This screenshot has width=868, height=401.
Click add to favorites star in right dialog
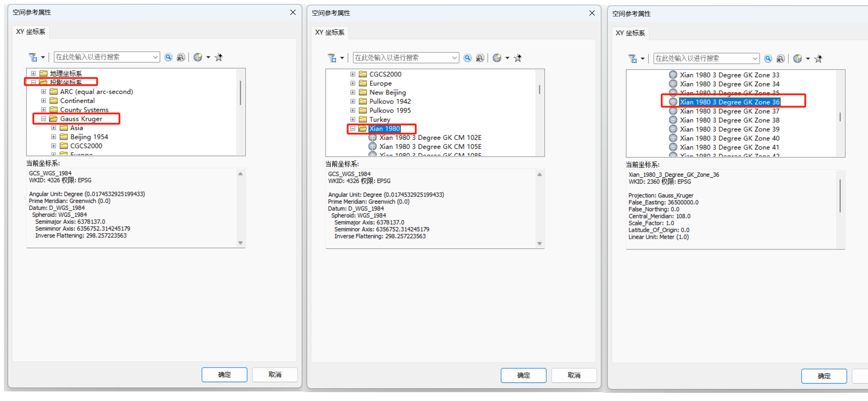coord(818,59)
